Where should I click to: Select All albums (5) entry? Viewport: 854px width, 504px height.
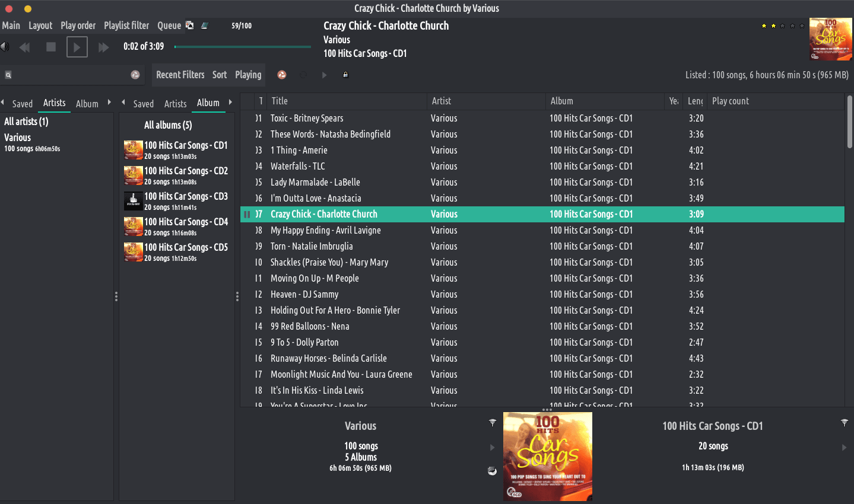tap(168, 125)
